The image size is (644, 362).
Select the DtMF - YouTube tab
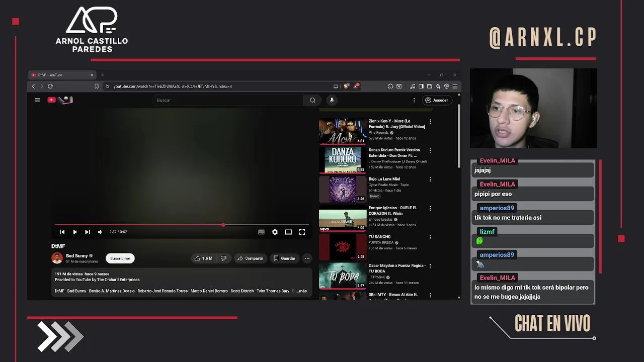(x=62, y=75)
